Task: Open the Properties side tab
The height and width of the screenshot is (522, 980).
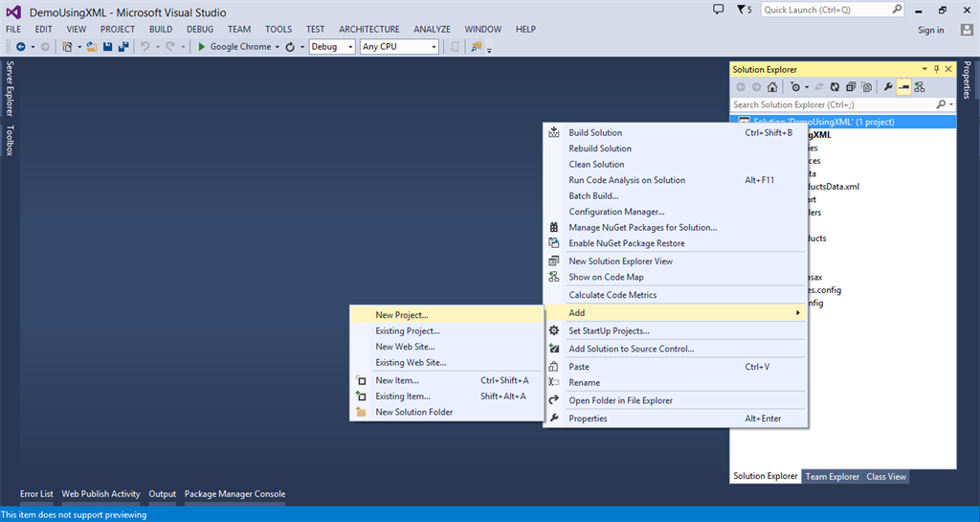Action: click(x=967, y=79)
